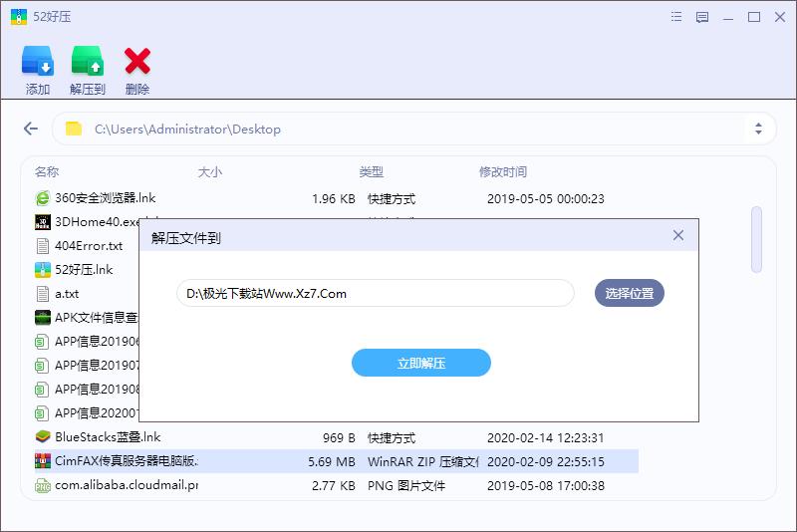Select the APK文件信息查 app icon
The height and width of the screenshot is (532, 797).
point(43,318)
